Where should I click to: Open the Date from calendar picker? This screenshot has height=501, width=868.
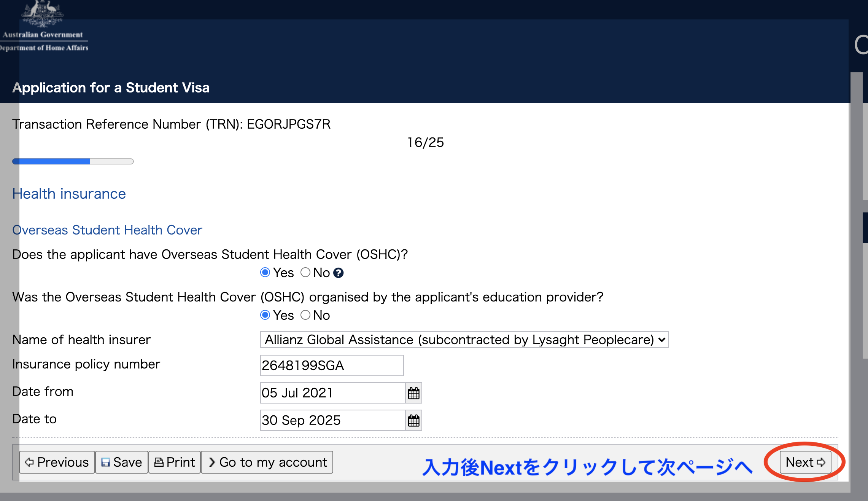413,393
